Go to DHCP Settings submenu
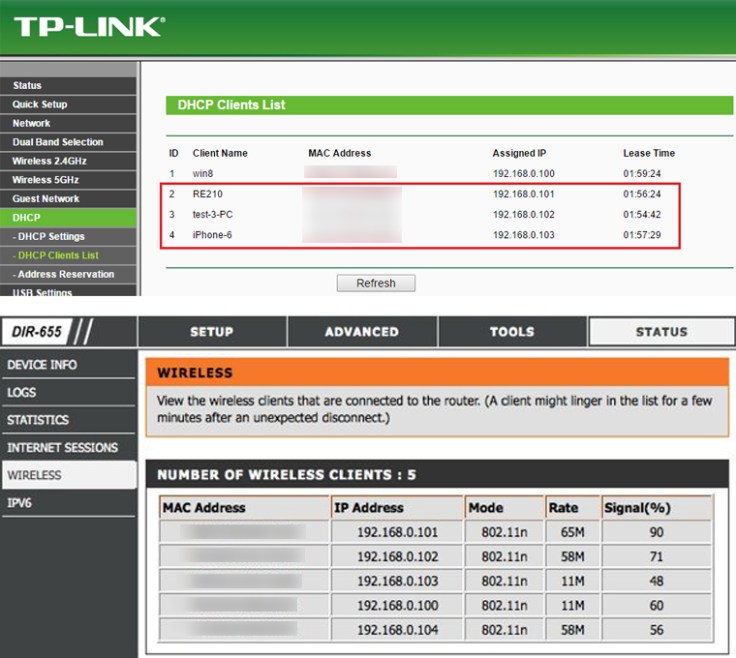 [51, 237]
